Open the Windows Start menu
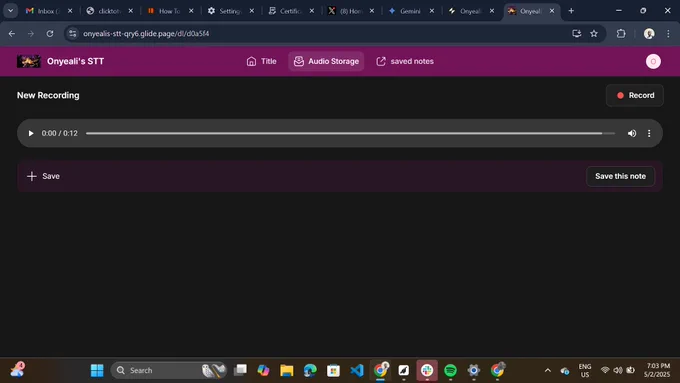Viewport: 680px width, 383px height. click(97, 370)
